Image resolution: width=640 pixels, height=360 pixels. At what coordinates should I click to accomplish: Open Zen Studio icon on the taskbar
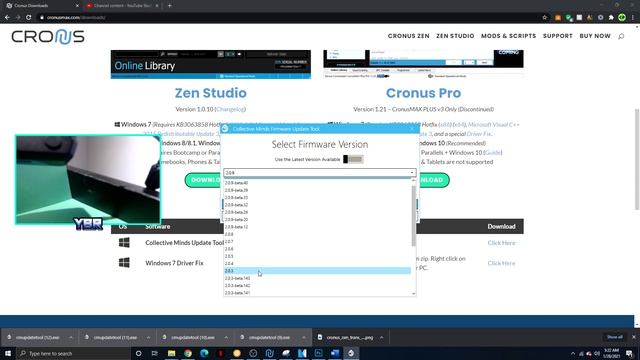point(269,353)
